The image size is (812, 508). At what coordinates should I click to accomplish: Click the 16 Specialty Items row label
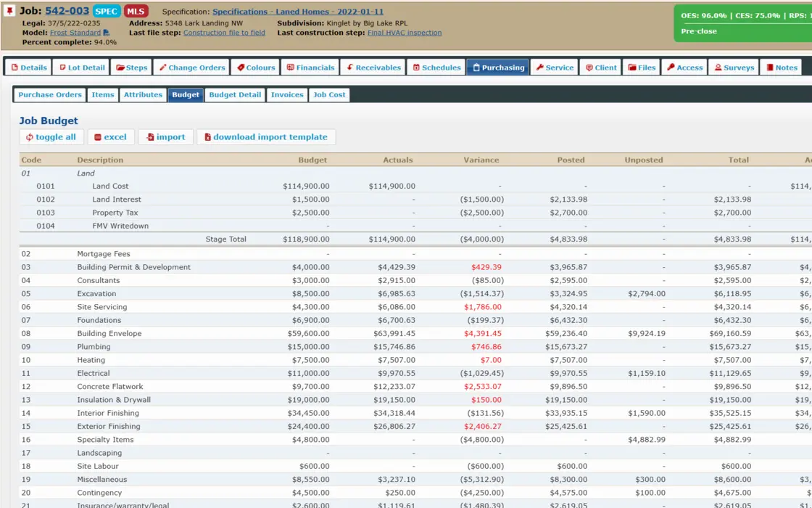click(x=105, y=440)
